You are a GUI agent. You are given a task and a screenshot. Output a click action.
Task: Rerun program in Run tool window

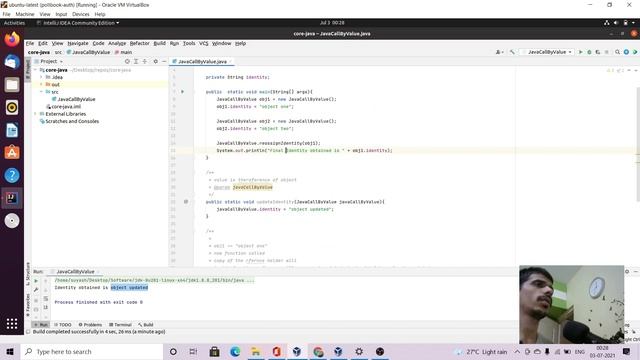[36, 281]
